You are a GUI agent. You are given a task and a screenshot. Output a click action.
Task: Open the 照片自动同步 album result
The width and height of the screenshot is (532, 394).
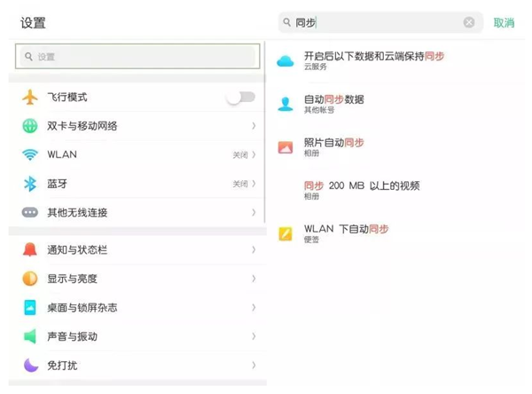coord(334,146)
